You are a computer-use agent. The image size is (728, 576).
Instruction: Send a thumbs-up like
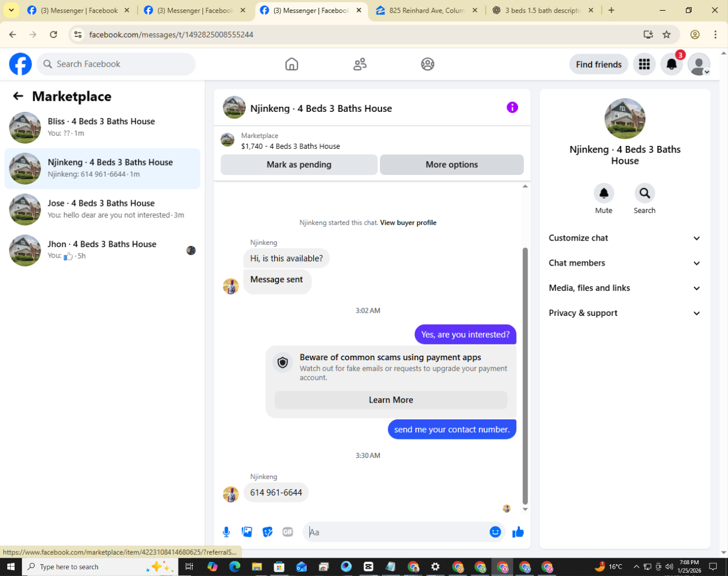[518, 532]
